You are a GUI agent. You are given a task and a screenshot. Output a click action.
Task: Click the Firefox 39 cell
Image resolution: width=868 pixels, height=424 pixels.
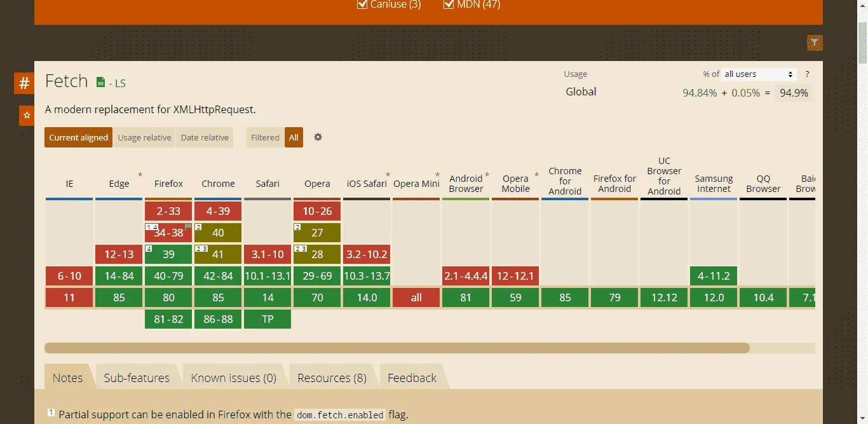coord(168,254)
